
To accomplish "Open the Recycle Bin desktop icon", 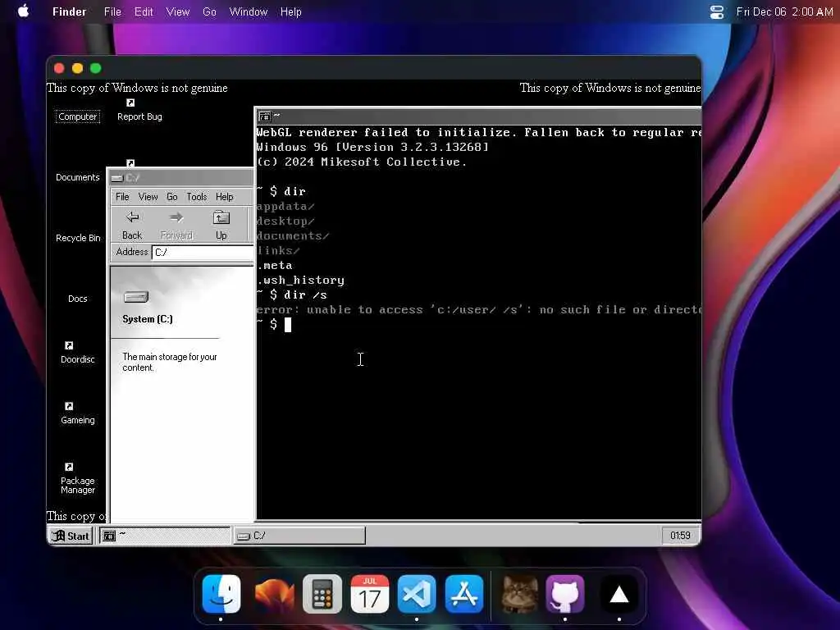I will [78, 238].
